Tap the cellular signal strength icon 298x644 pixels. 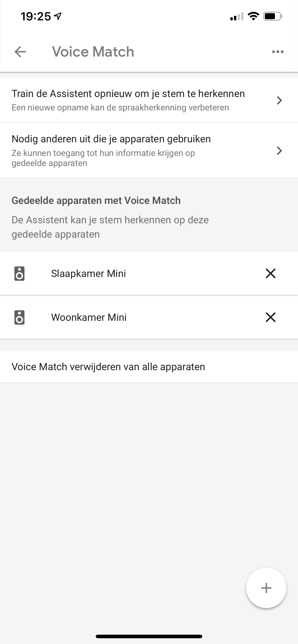tap(237, 17)
